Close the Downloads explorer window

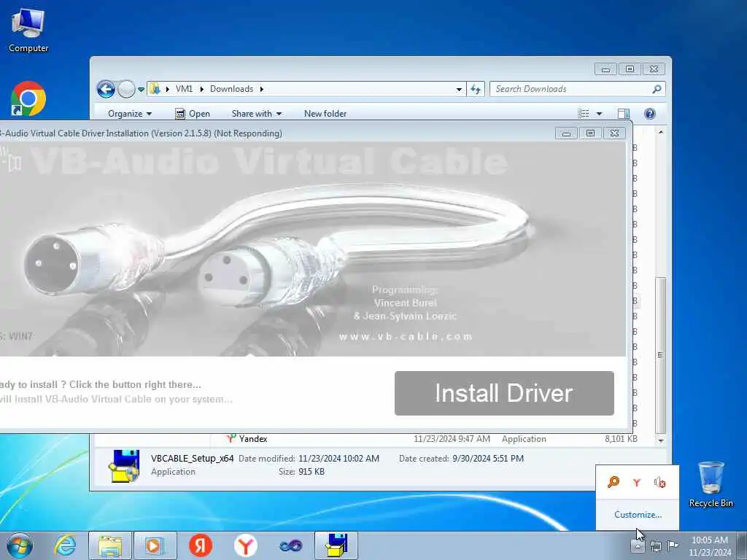[x=654, y=69]
